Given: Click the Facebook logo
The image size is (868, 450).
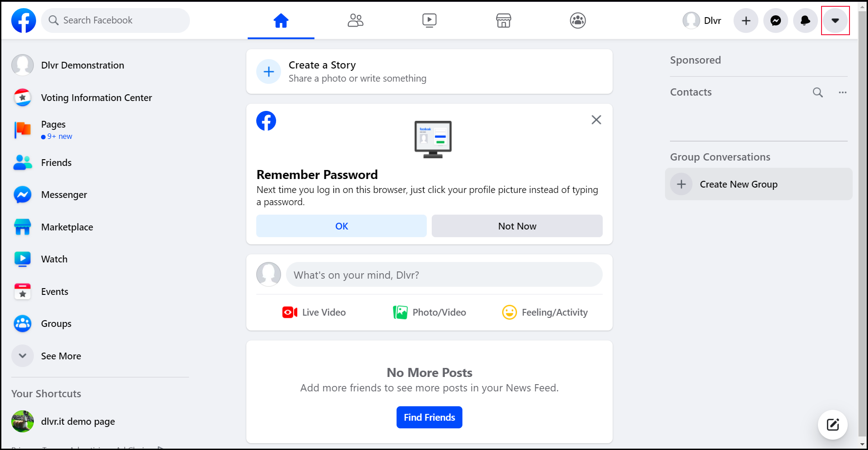Looking at the screenshot, I should click(23, 20).
